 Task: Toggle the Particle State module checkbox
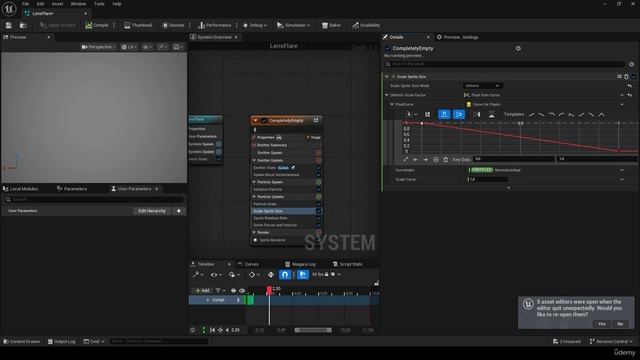318,204
